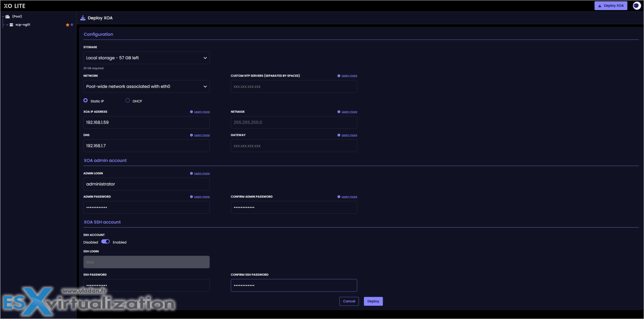The height and width of the screenshot is (319, 644).
Task: Click the XO LITE logo
Action: pos(14,5)
